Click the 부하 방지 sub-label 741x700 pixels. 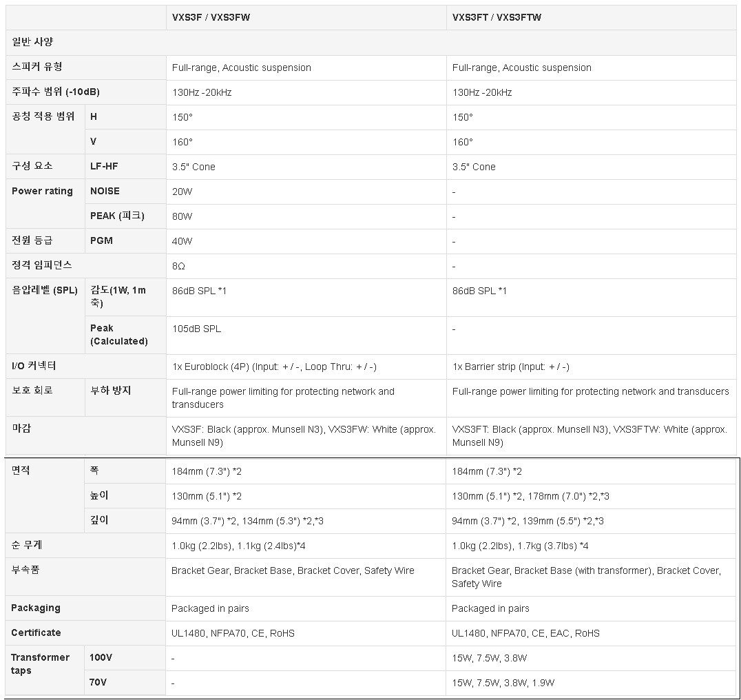[111, 391]
